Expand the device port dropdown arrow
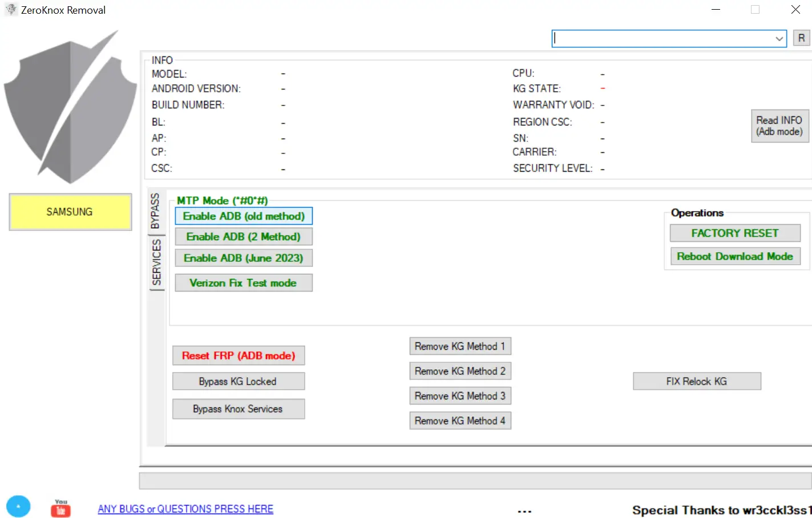812x518 pixels. pos(779,38)
